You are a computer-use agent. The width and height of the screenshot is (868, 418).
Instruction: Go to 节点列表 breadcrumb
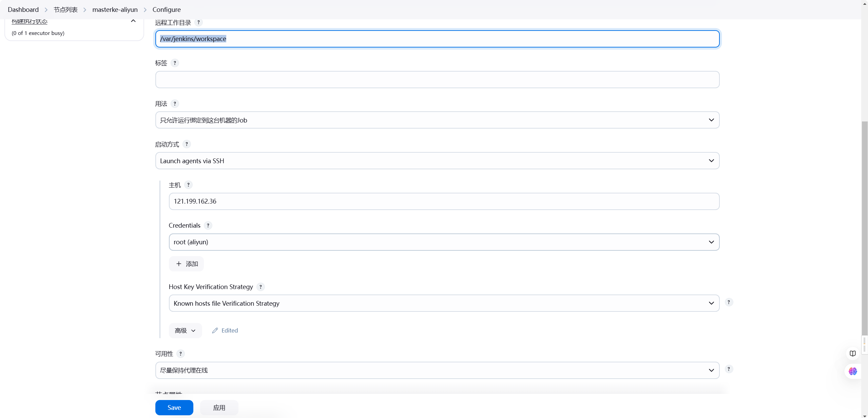(x=65, y=10)
